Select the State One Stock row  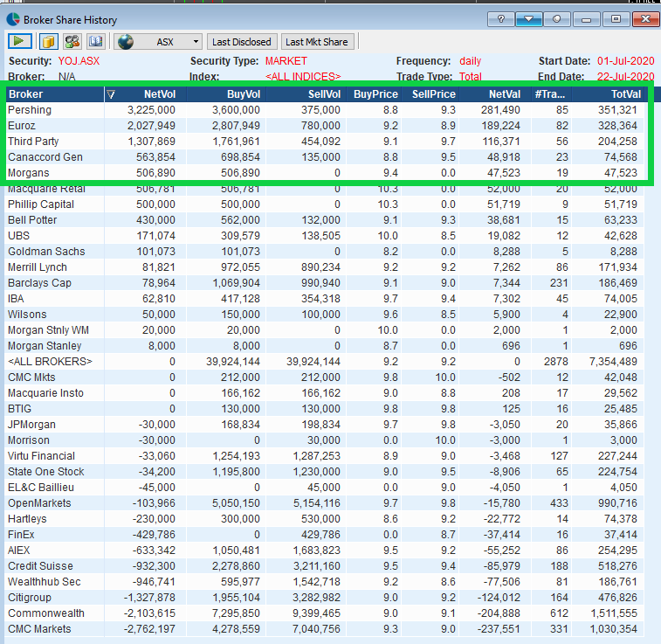tap(325, 472)
